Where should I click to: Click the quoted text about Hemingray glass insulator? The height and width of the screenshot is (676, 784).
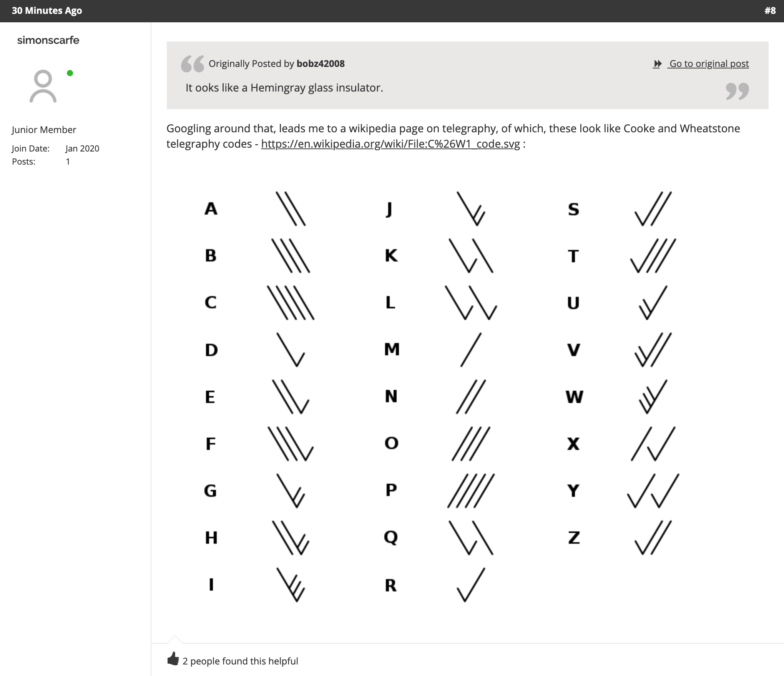coord(284,88)
